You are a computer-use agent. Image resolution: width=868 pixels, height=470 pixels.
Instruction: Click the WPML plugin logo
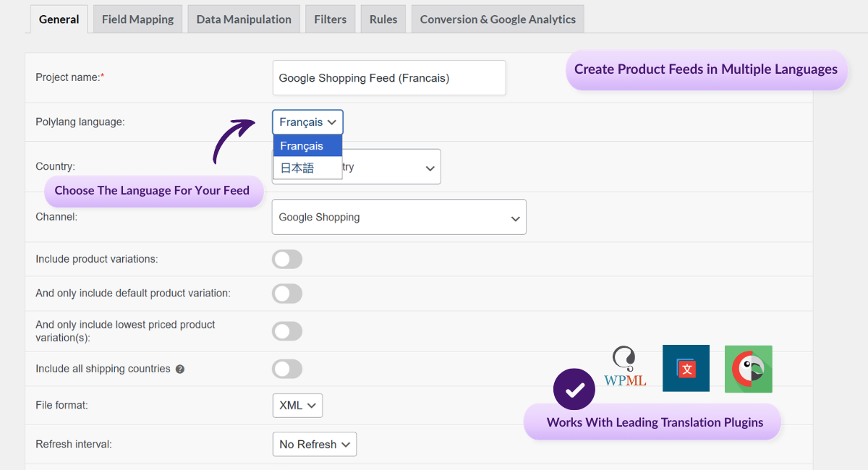pos(625,367)
